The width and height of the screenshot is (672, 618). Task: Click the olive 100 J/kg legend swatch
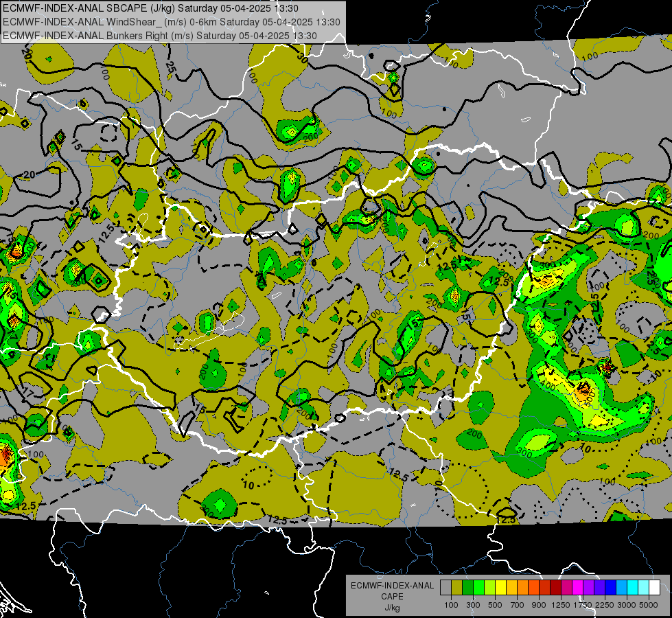coord(457,588)
